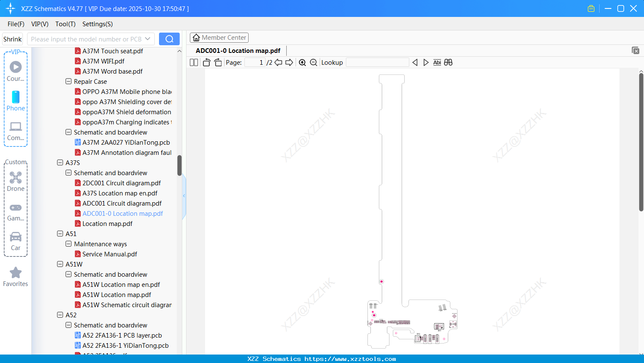
Task: Collapse the Repair Case folder
Action: (69, 81)
